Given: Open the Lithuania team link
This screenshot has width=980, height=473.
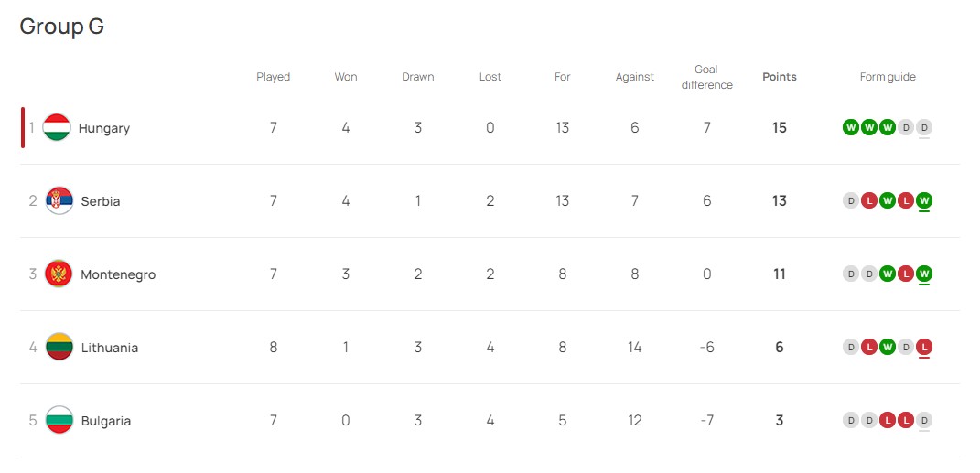Looking at the screenshot, I should point(110,348).
